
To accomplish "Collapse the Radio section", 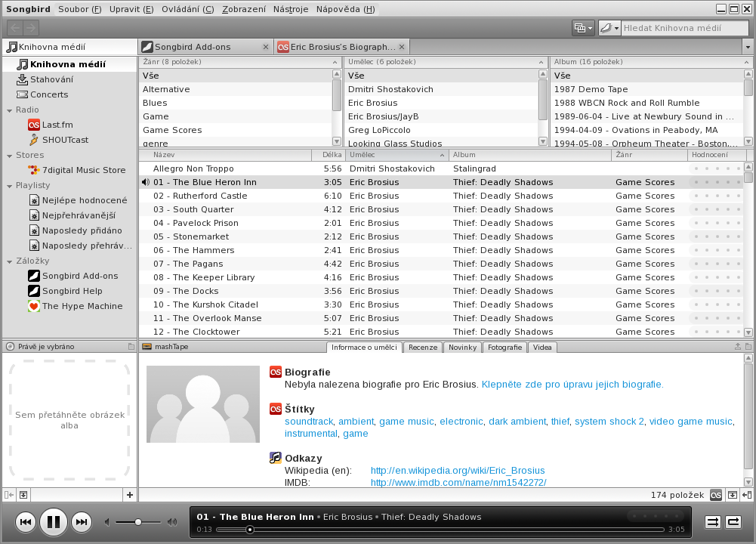I will pyautogui.click(x=9, y=110).
